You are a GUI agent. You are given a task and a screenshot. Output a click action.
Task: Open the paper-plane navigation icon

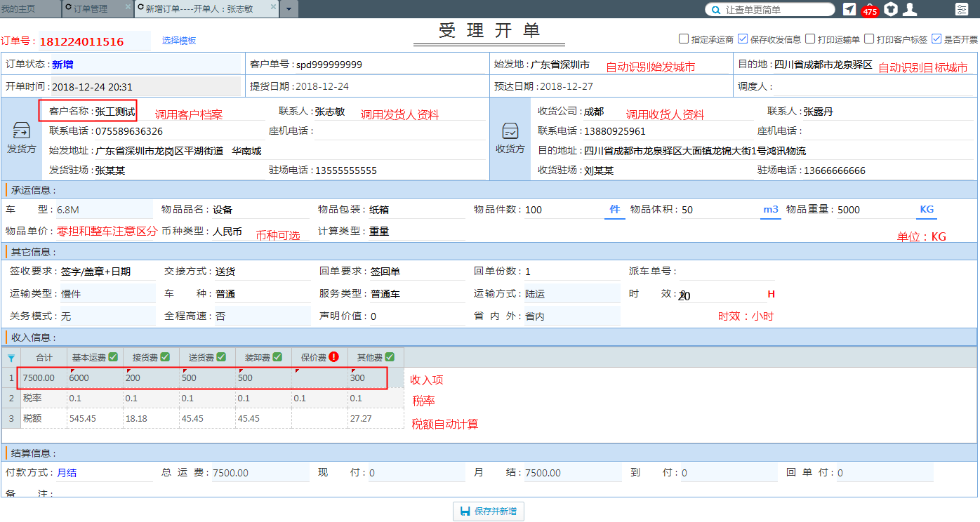(849, 9)
